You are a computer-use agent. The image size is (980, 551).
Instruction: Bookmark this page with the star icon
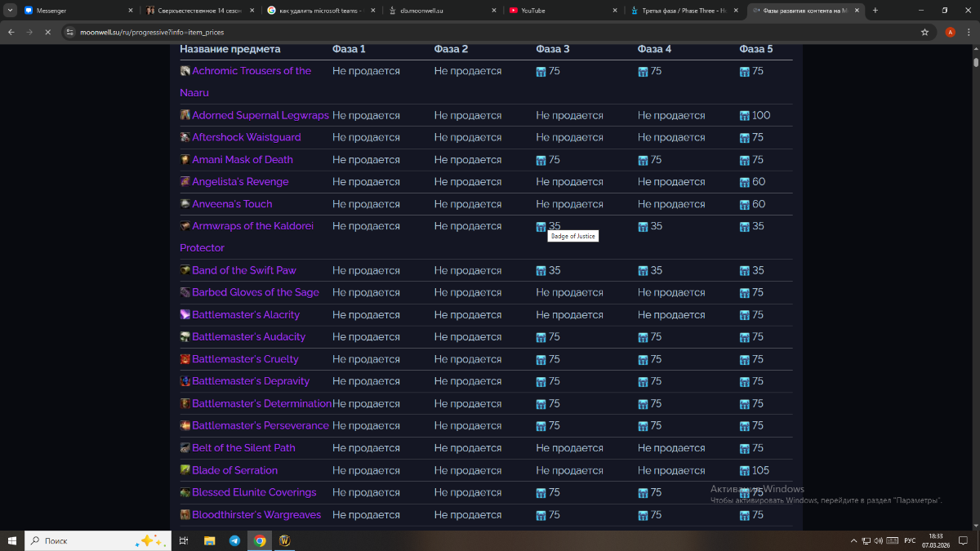tap(924, 32)
